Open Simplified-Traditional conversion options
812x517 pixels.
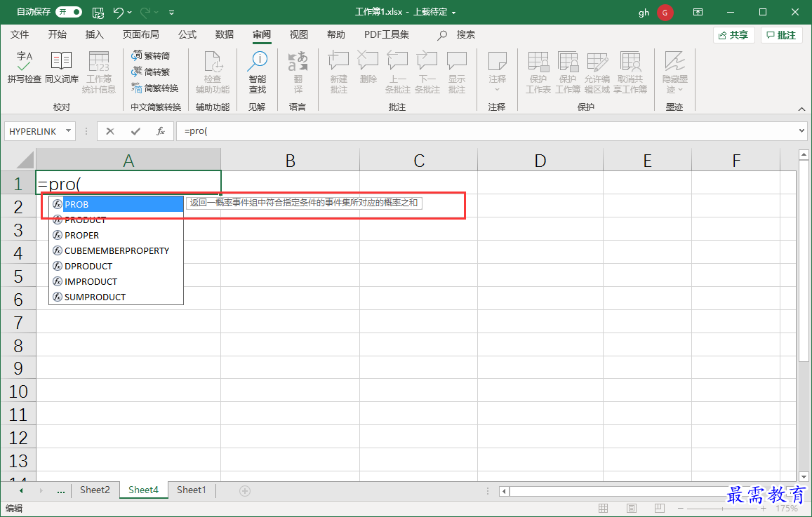click(x=155, y=88)
